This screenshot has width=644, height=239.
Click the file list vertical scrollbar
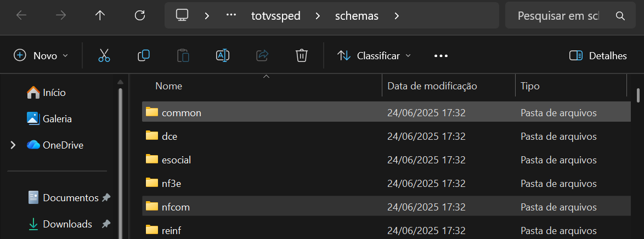[x=639, y=95]
